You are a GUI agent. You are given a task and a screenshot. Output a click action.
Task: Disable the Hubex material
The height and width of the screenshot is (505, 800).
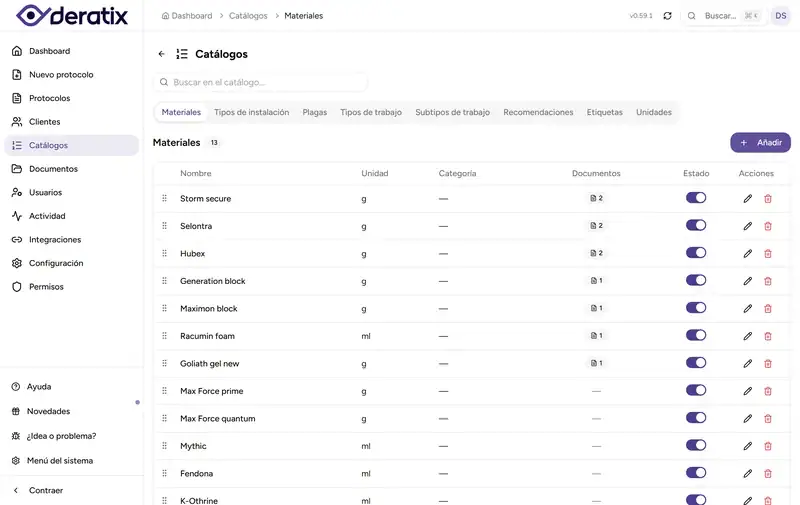pos(696,253)
